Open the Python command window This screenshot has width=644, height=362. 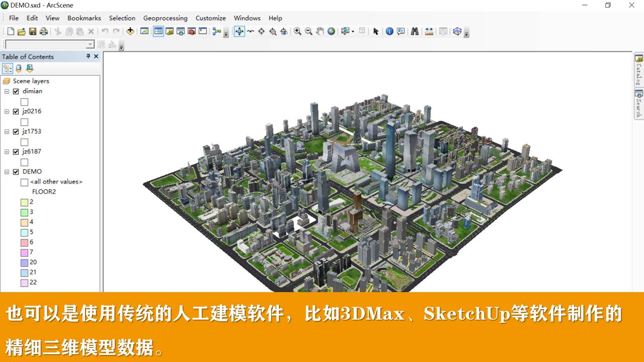[x=203, y=31]
